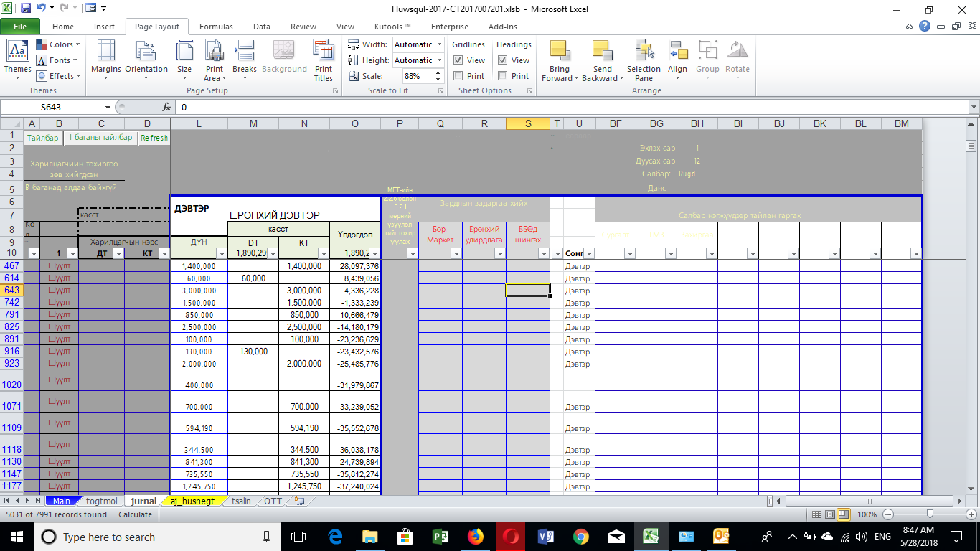The height and width of the screenshot is (551, 980).
Task: Click the Refresh button in sheet
Action: [x=154, y=138]
